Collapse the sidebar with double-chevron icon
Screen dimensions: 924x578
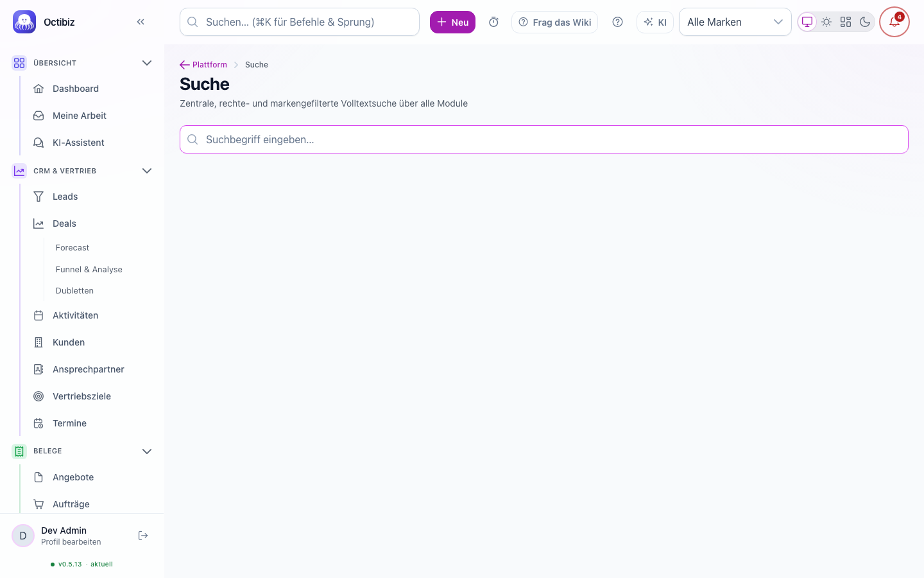click(x=141, y=22)
